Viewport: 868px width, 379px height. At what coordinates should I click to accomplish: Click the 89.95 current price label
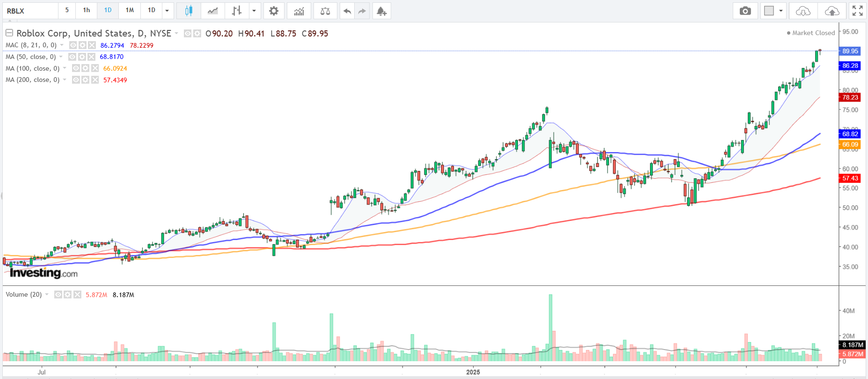click(x=850, y=51)
